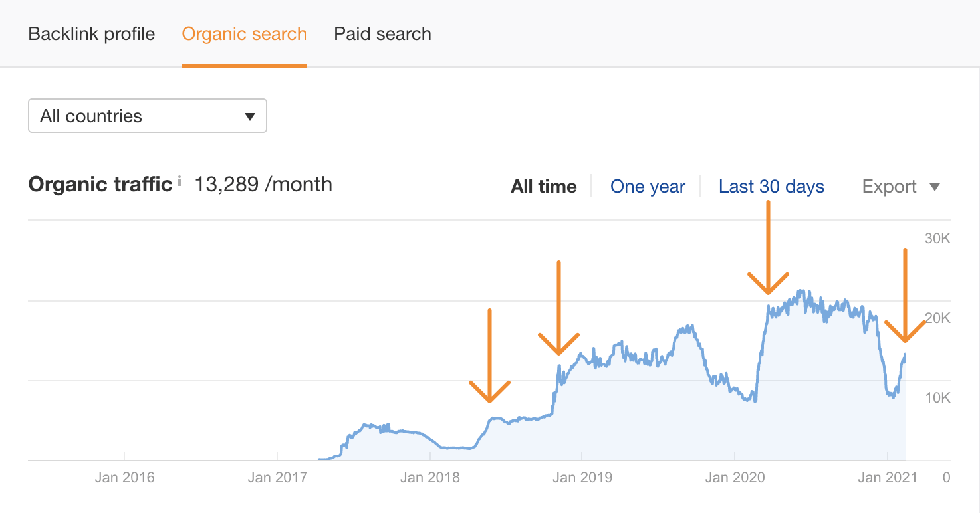View the Last 30 days range

coord(771,187)
